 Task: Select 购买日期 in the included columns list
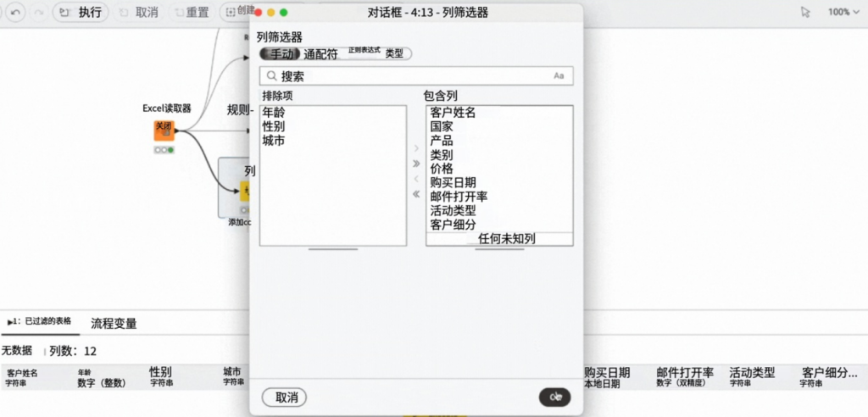click(453, 182)
